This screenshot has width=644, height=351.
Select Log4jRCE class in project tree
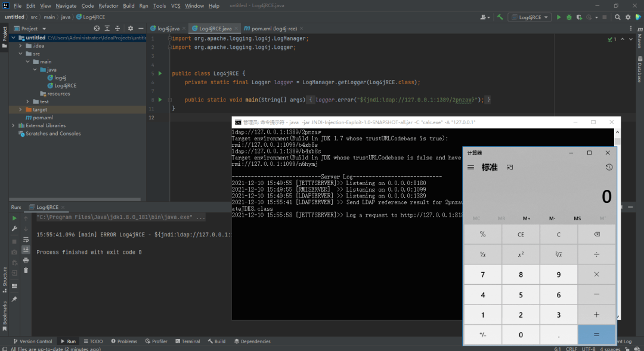(x=61, y=85)
